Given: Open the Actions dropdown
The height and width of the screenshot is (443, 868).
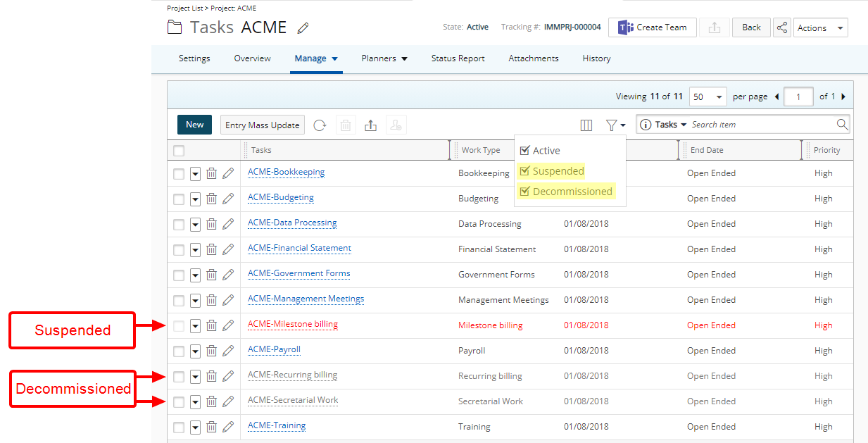Looking at the screenshot, I should pyautogui.click(x=820, y=28).
